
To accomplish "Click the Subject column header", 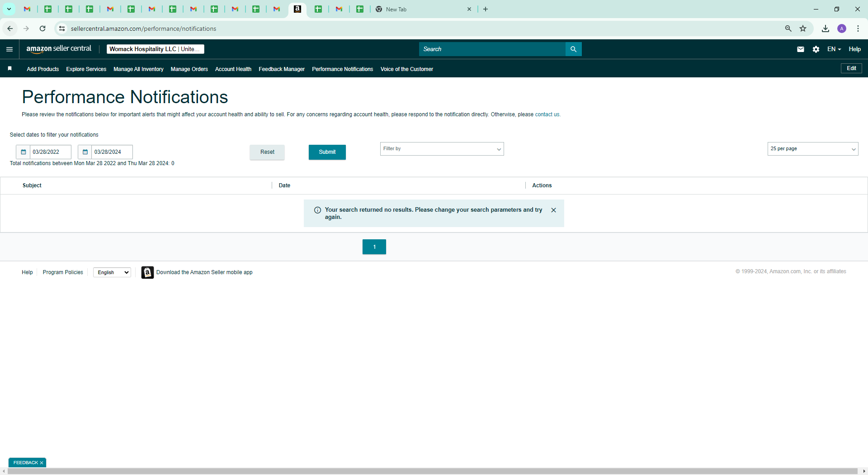I will [x=32, y=185].
